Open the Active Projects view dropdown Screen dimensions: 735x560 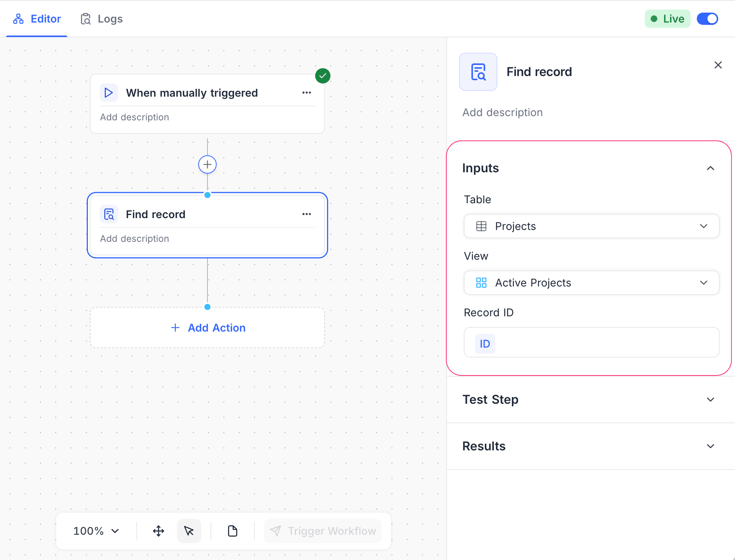(704, 283)
